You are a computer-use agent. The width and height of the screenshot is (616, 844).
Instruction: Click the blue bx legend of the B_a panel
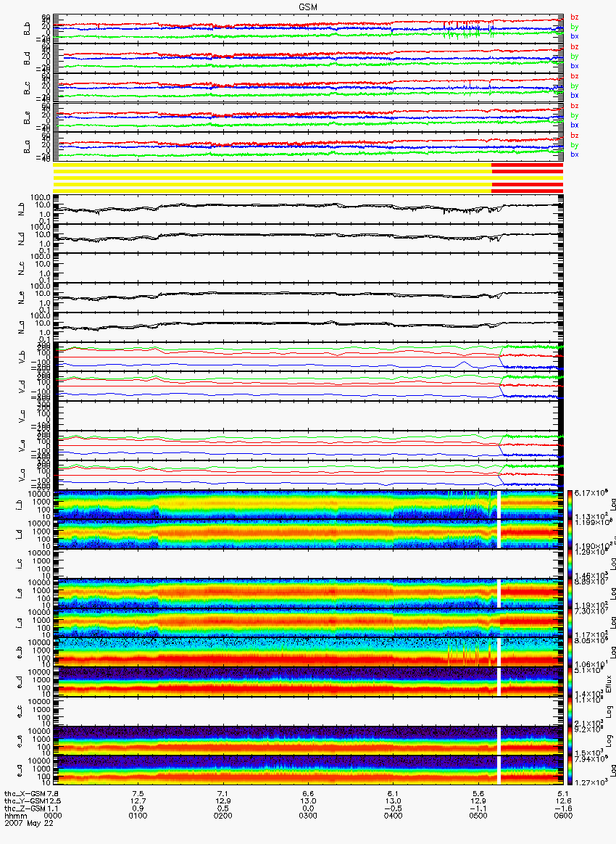pos(575,154)
